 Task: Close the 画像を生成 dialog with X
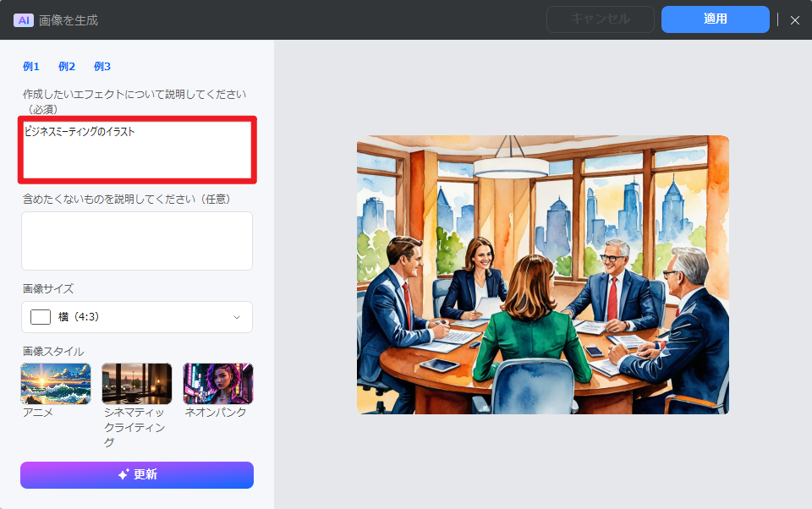(795, 20)
